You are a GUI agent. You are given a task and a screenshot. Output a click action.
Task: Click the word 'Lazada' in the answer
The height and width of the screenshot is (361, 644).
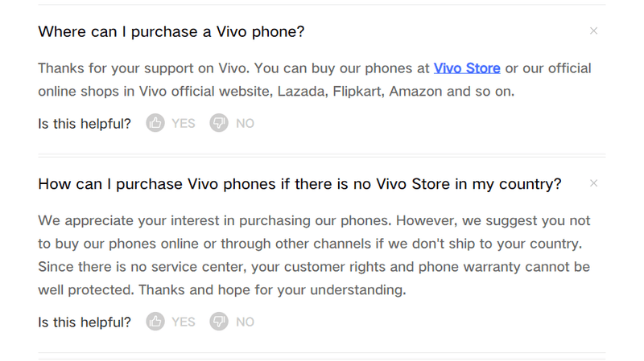pyautogui.click(x=300, y=91)
